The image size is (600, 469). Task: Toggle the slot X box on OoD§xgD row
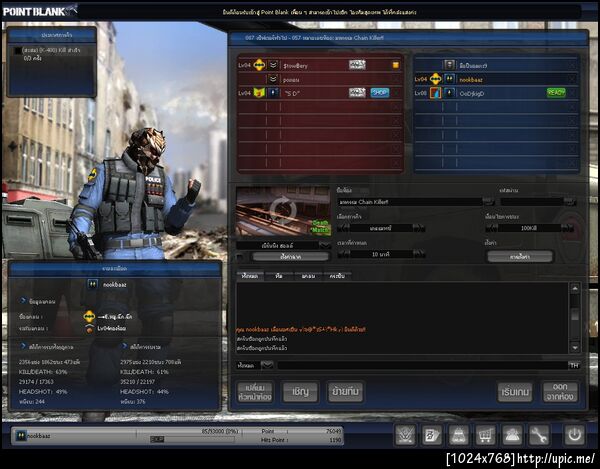572,93
